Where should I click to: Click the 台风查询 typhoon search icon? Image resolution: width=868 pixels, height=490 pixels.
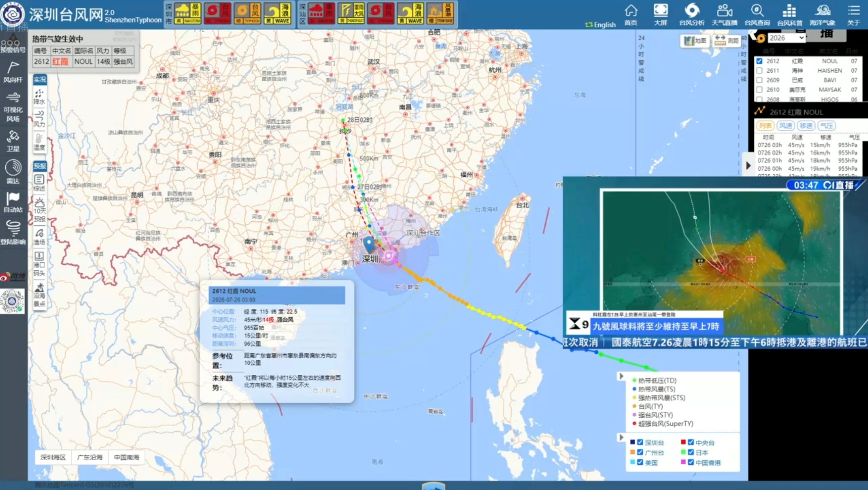pos(757,14)
